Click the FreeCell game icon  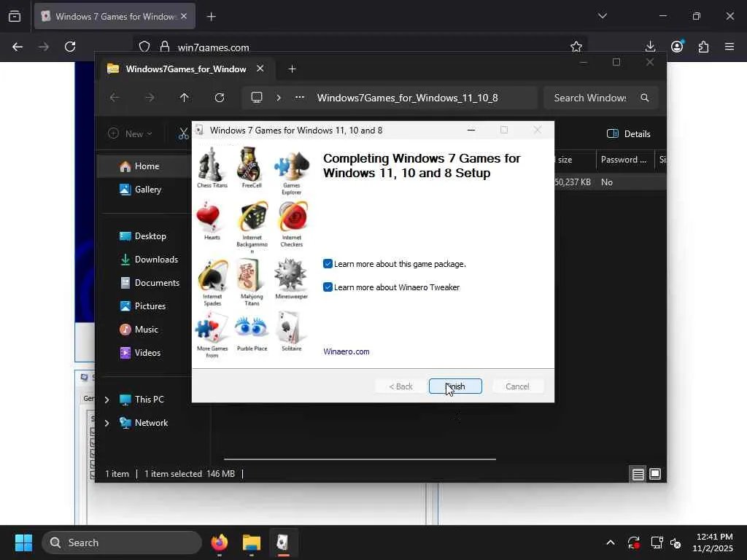[x=251, y=164]
